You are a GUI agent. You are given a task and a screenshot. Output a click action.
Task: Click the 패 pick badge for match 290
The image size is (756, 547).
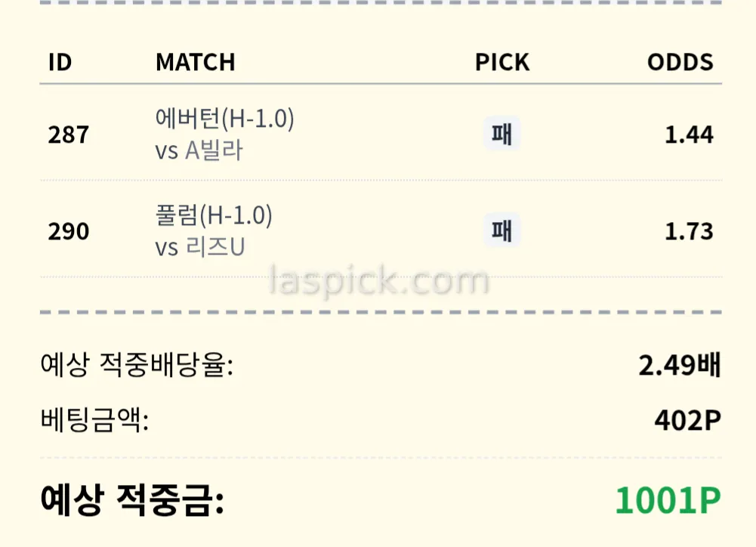pos(501,231)
